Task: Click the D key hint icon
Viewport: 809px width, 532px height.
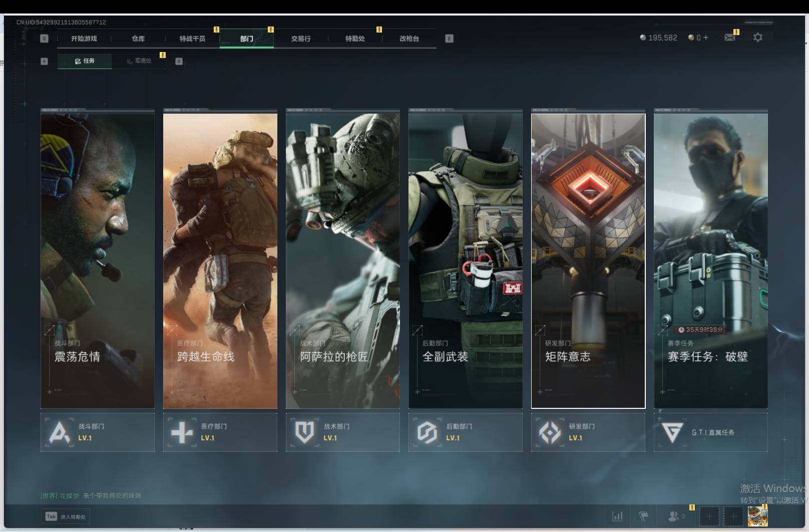Action: [x=179, y=61]
